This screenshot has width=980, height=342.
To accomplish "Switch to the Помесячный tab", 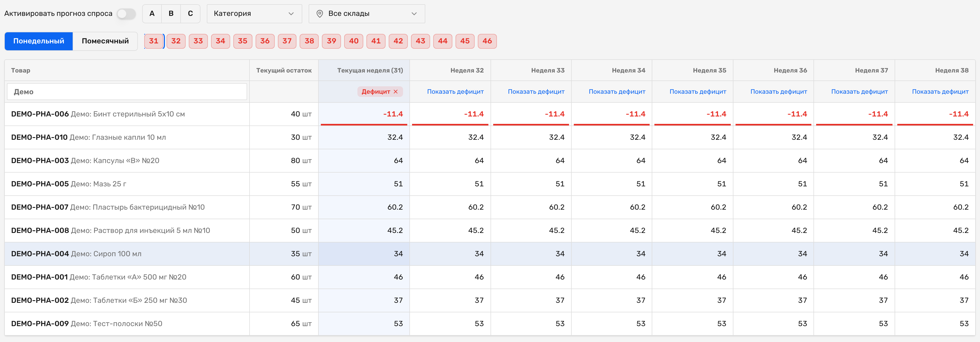I will point(105,41).
